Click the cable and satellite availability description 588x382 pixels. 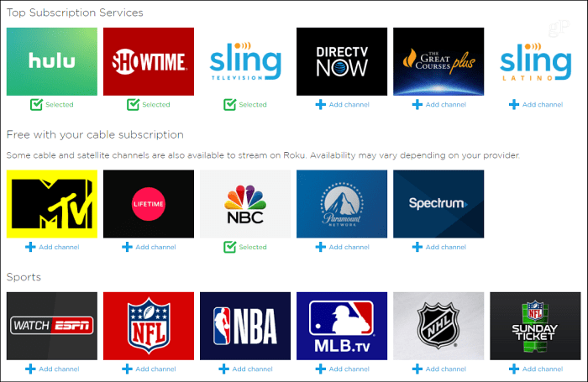[x=263, y=155]
